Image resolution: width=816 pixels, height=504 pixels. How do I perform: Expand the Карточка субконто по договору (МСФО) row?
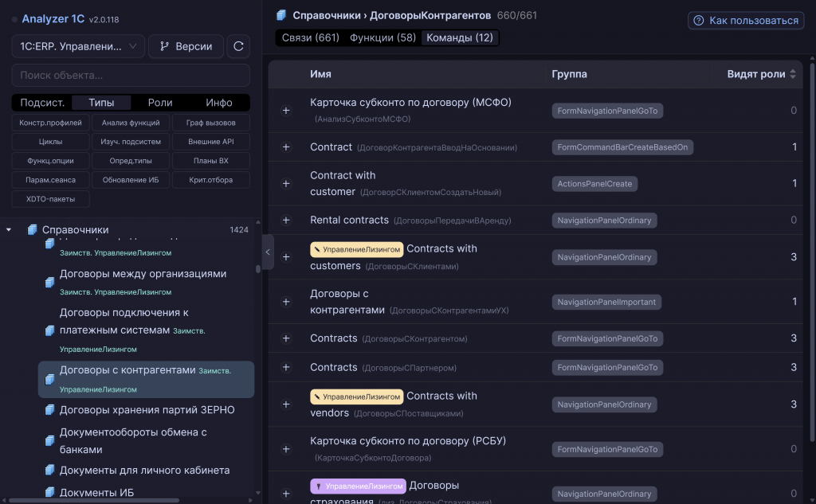(x=286, y=110)
